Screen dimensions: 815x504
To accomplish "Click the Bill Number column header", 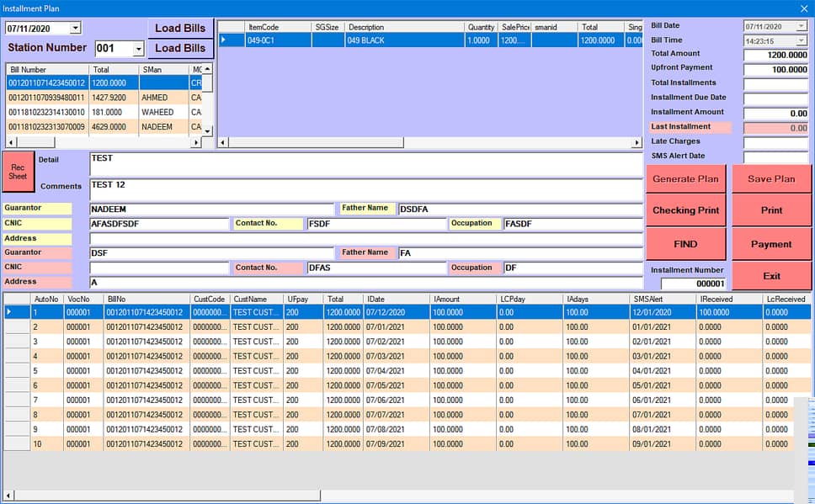I will click(x=47, y=70).
